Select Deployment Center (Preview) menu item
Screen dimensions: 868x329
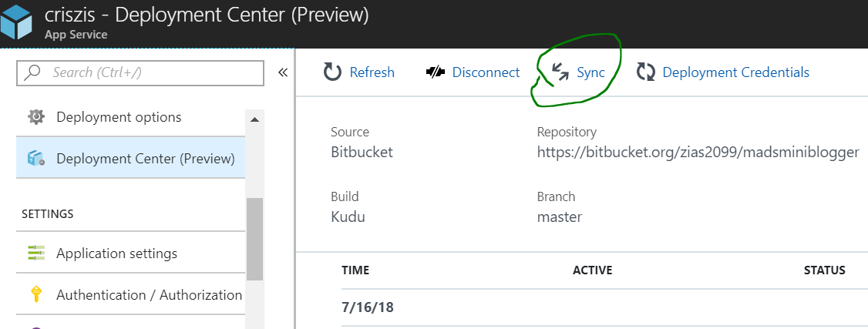click(145, 159)
